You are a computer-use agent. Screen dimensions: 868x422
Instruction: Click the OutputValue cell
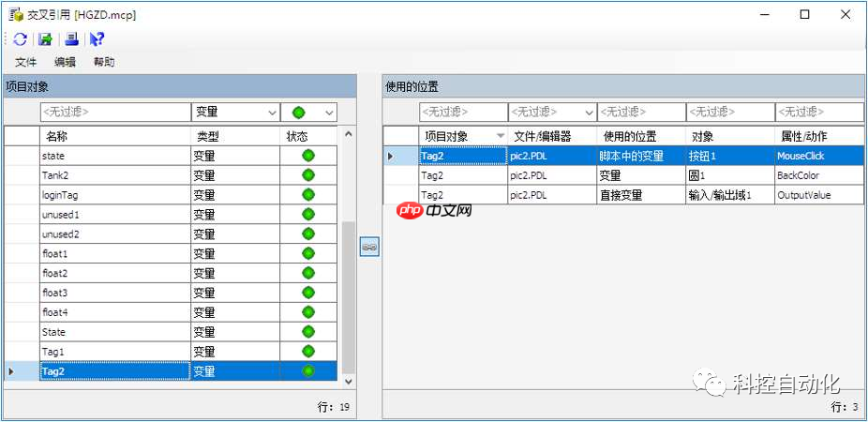[819, 195]
